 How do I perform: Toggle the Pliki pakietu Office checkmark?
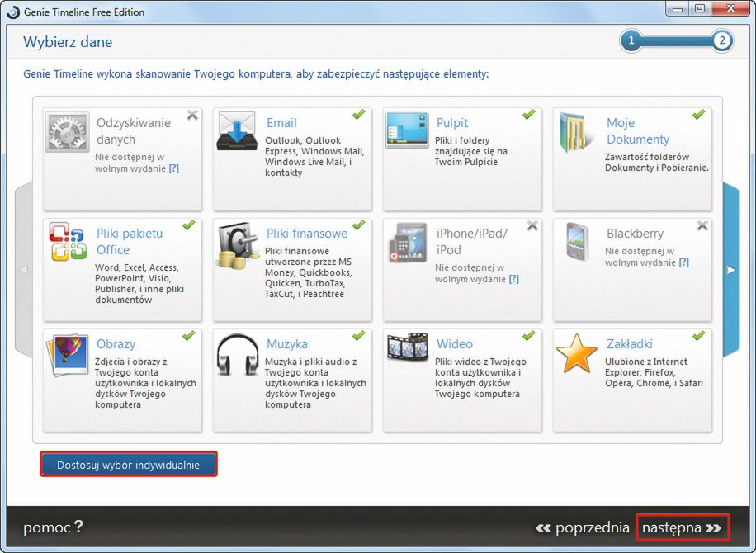pyautogui.click(x=188, y=225)
